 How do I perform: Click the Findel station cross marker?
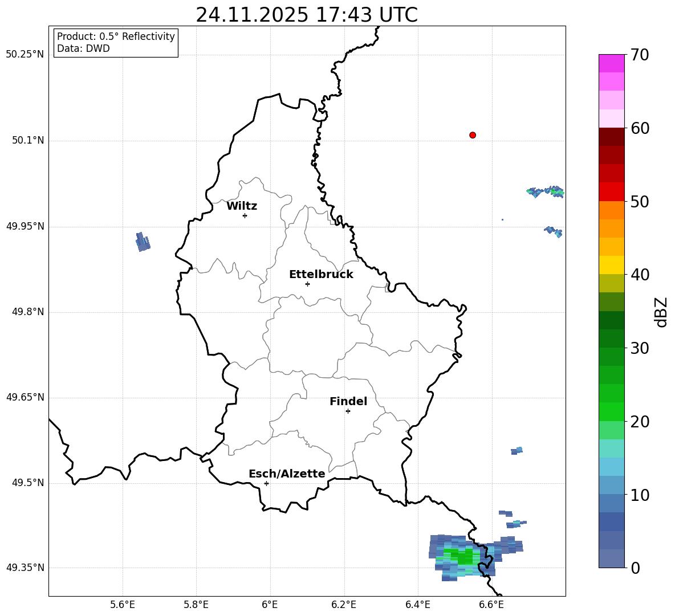348,411
